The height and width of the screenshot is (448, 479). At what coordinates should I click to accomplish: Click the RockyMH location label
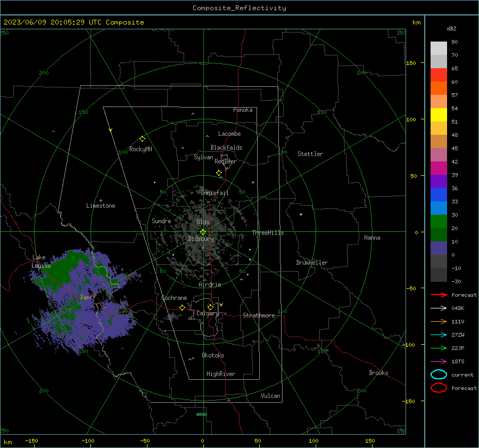141,149
